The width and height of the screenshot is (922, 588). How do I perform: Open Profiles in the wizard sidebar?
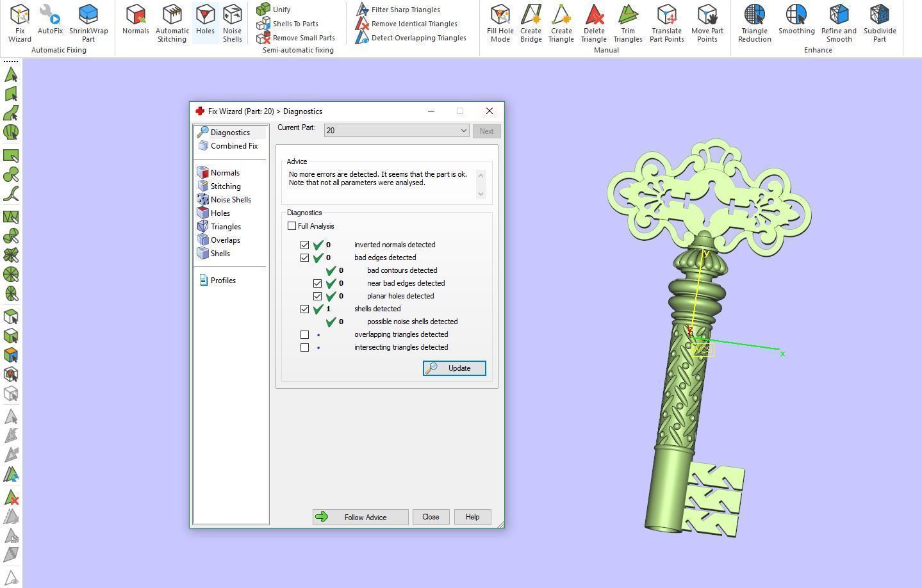pyautogui.click(x=222, y=281)
